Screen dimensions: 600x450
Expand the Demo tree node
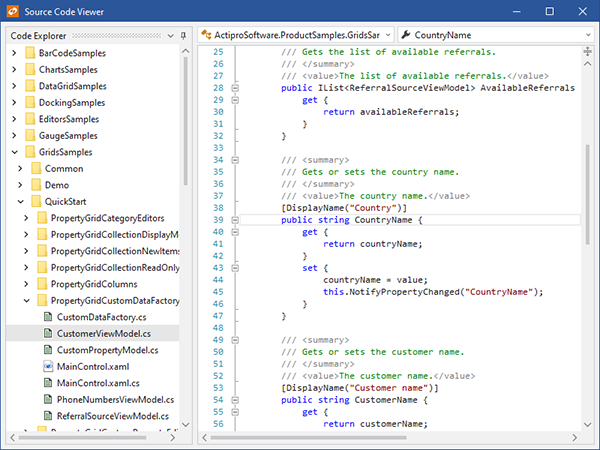click(20, 184)
